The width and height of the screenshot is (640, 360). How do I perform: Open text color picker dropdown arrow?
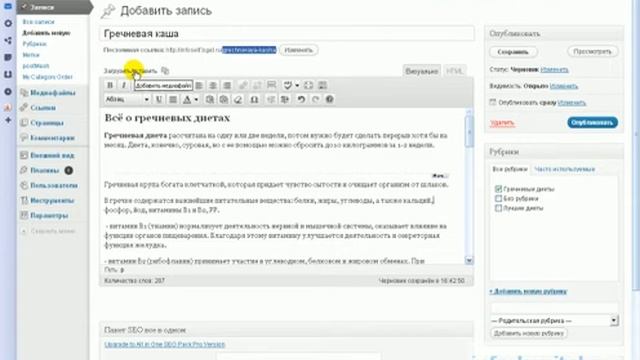(196, 99)
